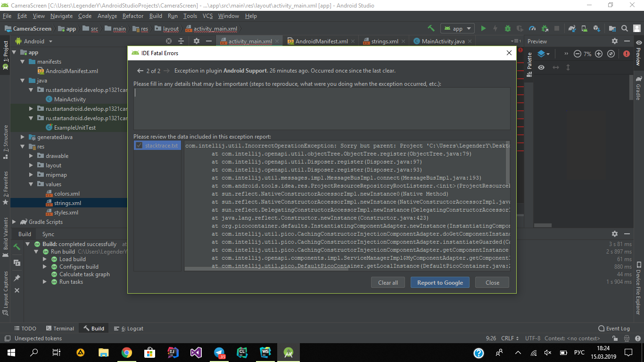This screenshot has width=644, height=362.
Task: Switch to MainActivity.java tab
Action: tap(443, 41)
